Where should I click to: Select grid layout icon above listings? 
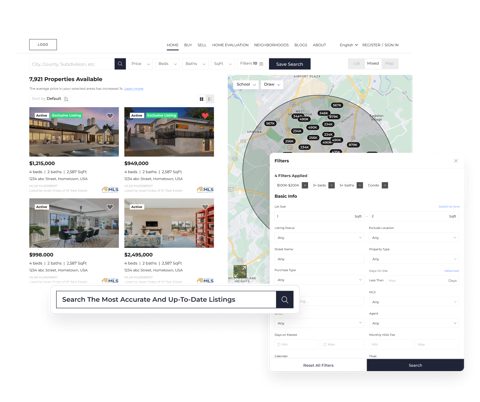click(201, 99)
